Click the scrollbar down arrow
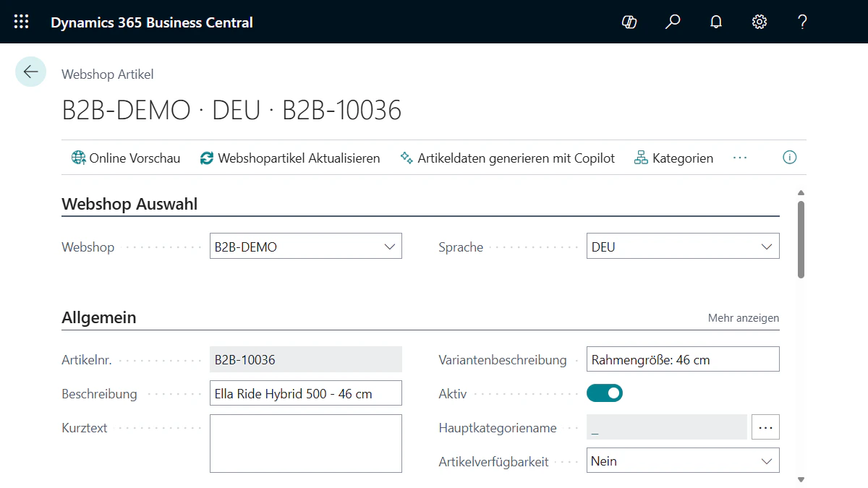 (x=801, y=479)
